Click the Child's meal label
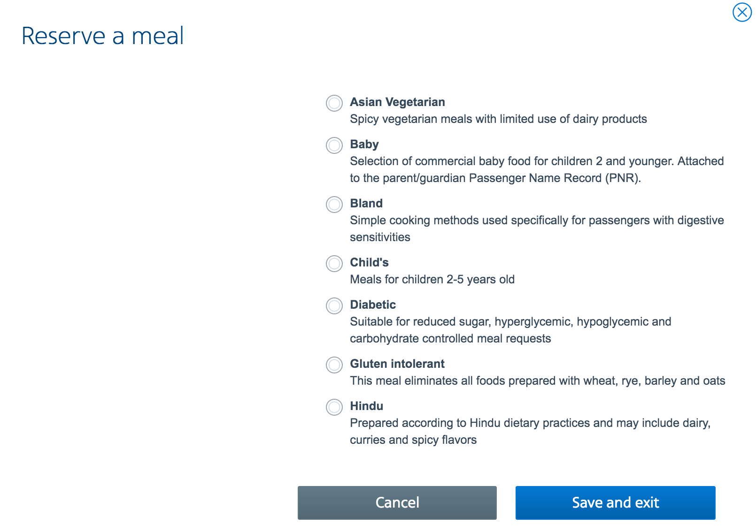Screen dimensions: 756x532 tap(369, 263)
